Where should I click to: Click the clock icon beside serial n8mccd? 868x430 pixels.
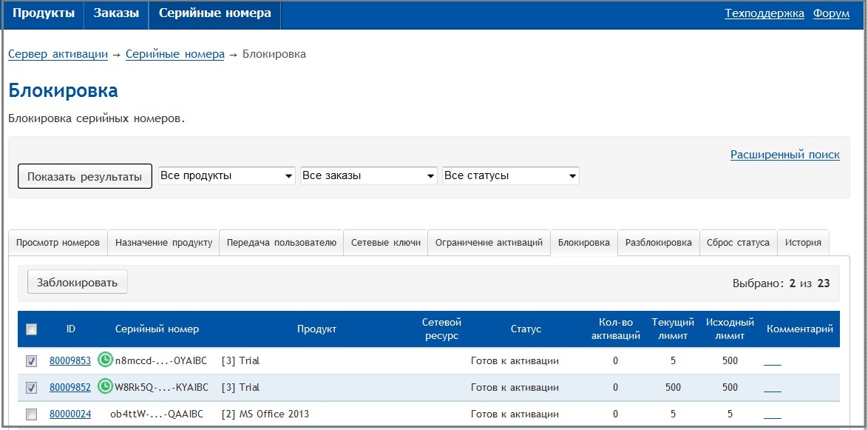coord(105,360)
